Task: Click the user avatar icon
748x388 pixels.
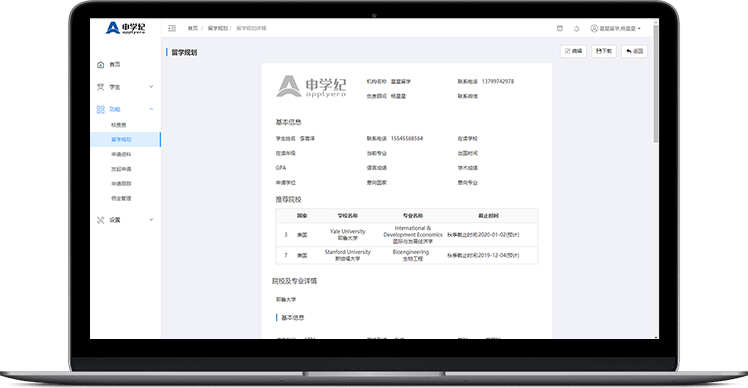Action: pyautogui.click(x=594, y=29)
